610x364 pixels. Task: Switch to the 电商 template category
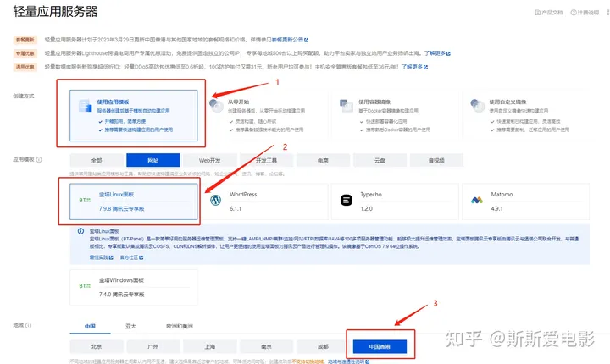[x=323, y=160]
